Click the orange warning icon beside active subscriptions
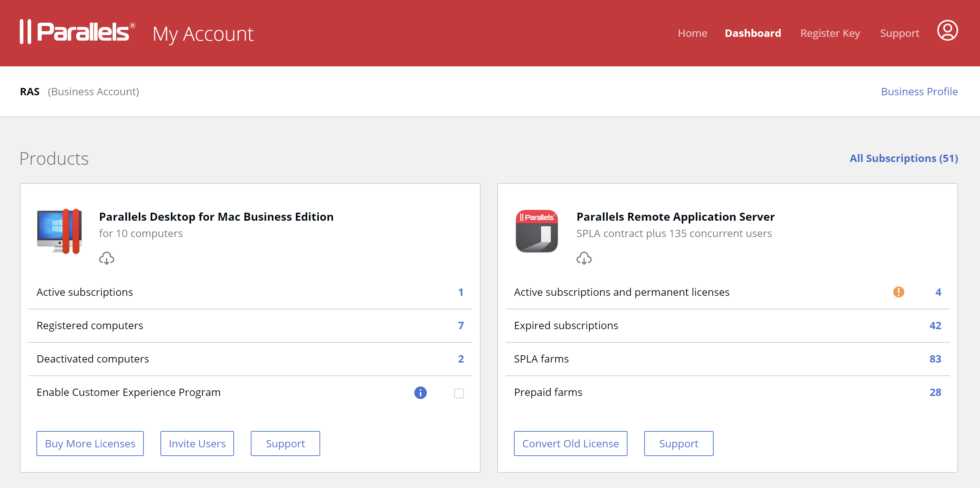The width and height of the screenshot is (980, 488). coord(899,292)
